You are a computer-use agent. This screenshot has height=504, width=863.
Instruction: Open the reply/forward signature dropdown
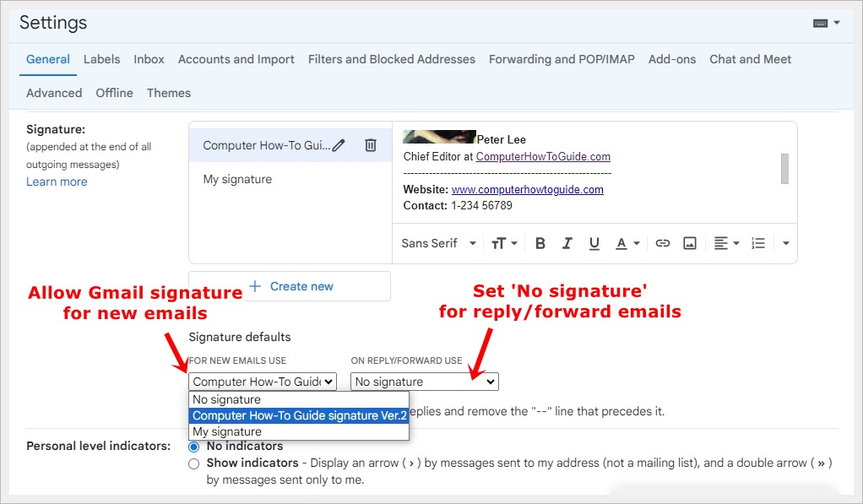click(x=424, y=381)
